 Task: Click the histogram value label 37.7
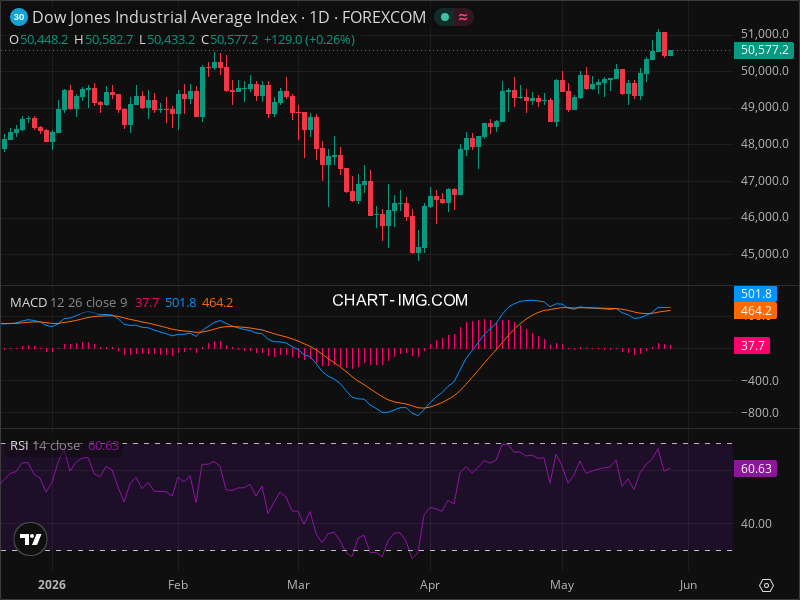(752, 345)
